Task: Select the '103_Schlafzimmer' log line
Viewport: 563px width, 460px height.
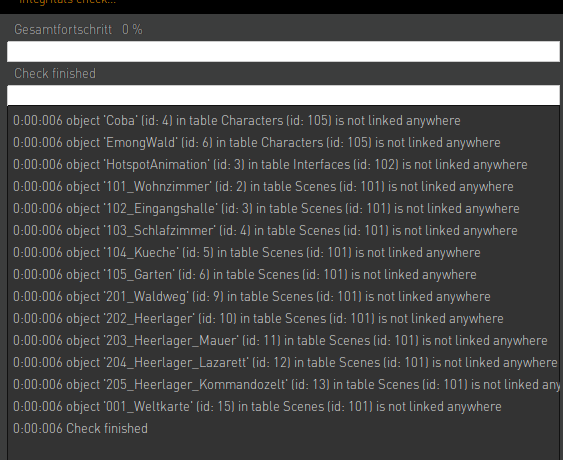Action: pos(265,231)
